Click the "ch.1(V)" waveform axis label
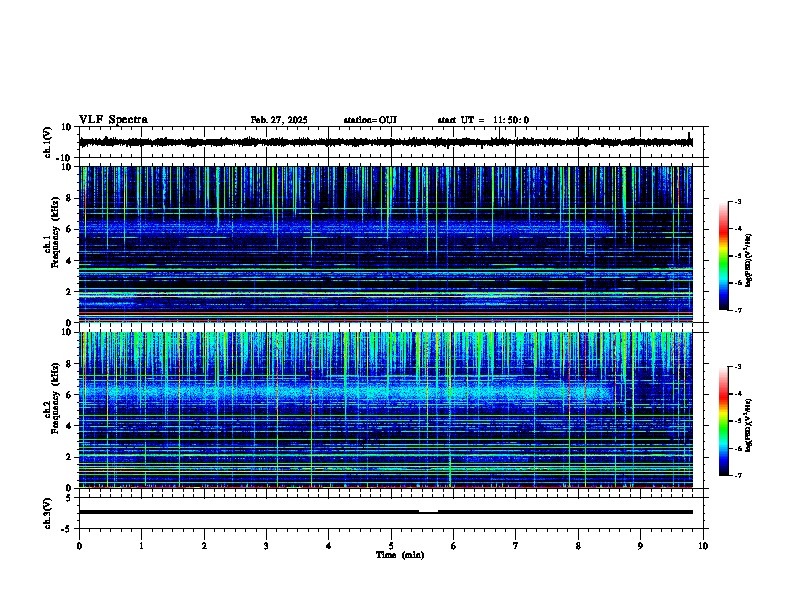Viewport: 792px width, 612px height. [x=47, y=142]
